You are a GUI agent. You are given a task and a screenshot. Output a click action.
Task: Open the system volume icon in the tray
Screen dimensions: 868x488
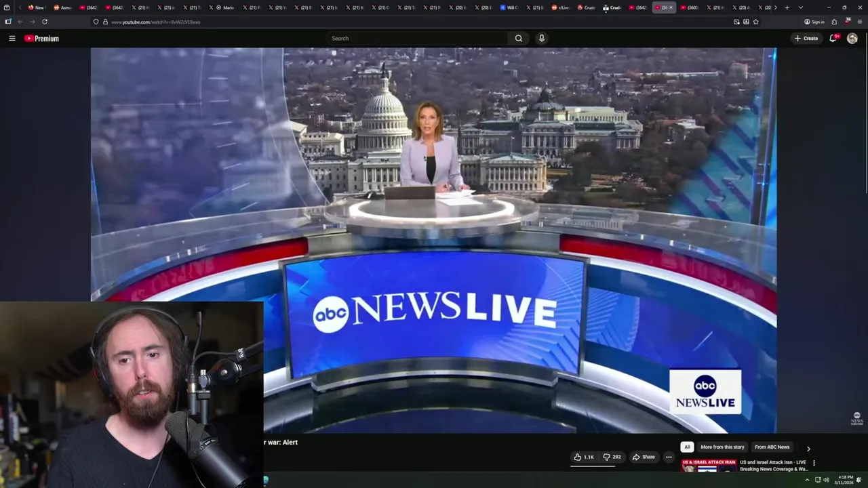click(826, 480)
